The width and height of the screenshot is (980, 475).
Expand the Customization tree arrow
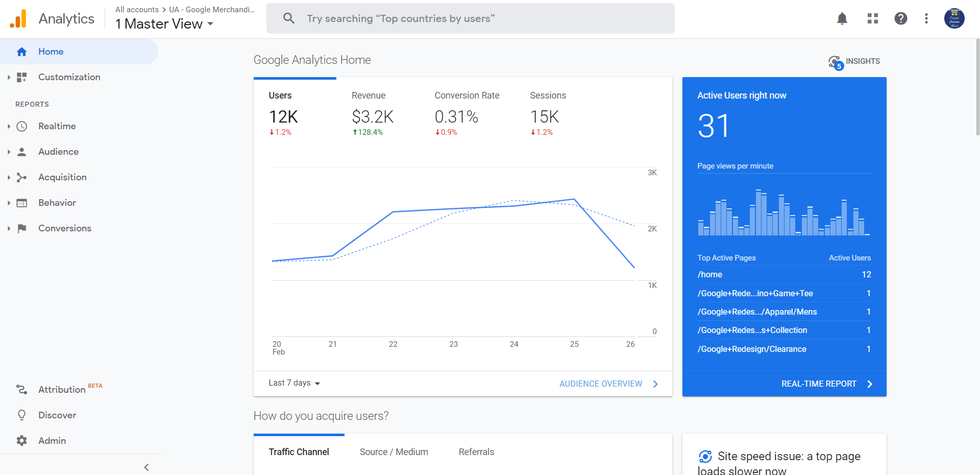pyautogui.click(x=9, y=77)
